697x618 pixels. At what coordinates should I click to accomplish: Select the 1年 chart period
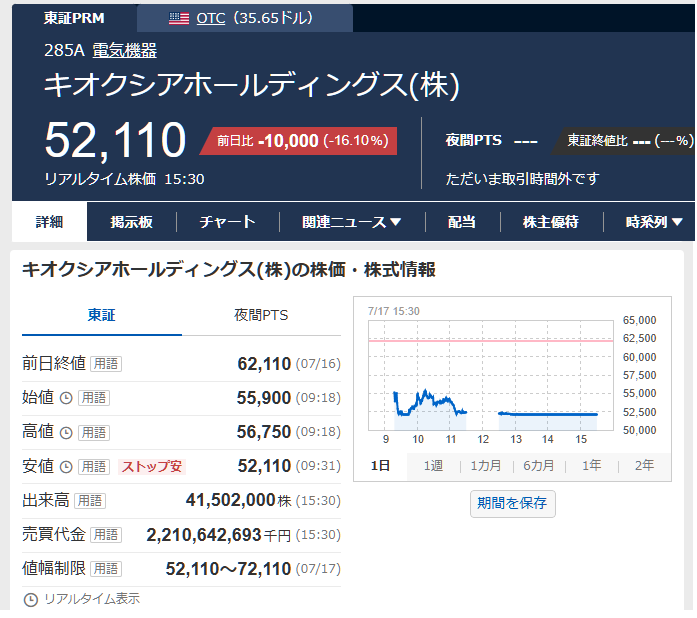(x=592, y=466)
